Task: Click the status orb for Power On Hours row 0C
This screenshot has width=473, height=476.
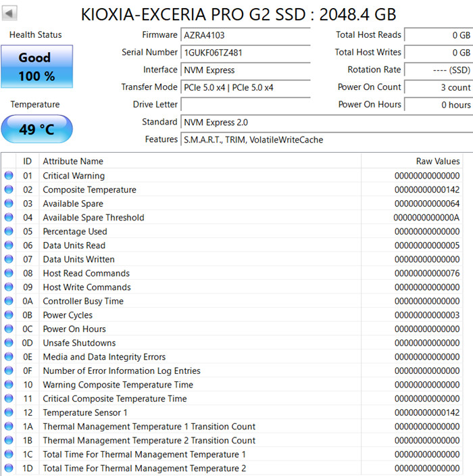Action: click(9, 329)
